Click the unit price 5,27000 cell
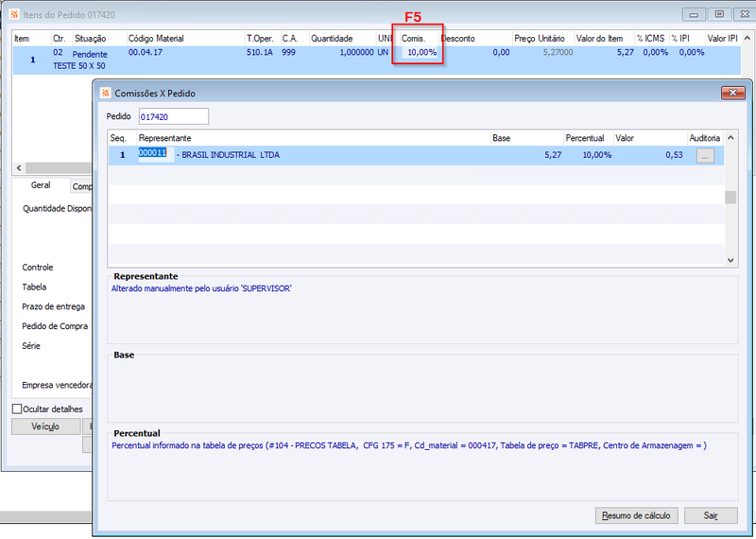The image size is (756, 539). pyautogui.click(x=558, y=52)
